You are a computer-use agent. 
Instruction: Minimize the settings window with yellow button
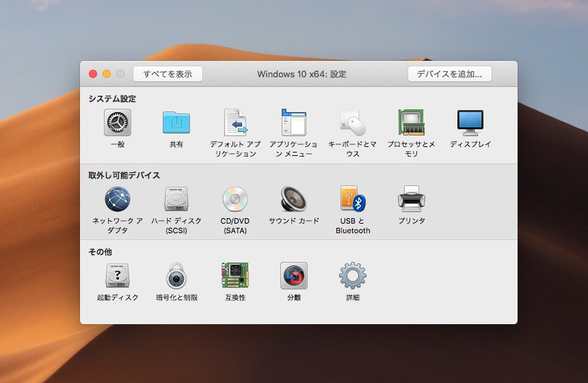tap(107, 74)
